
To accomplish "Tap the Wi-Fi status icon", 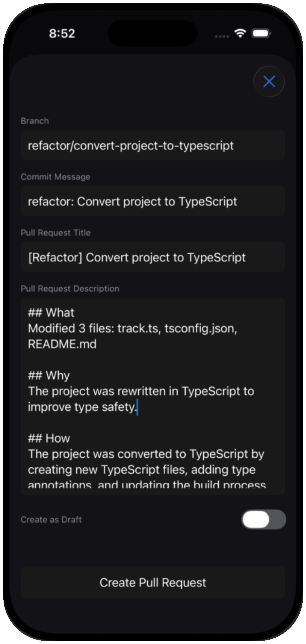I will (x=240, y=33).
